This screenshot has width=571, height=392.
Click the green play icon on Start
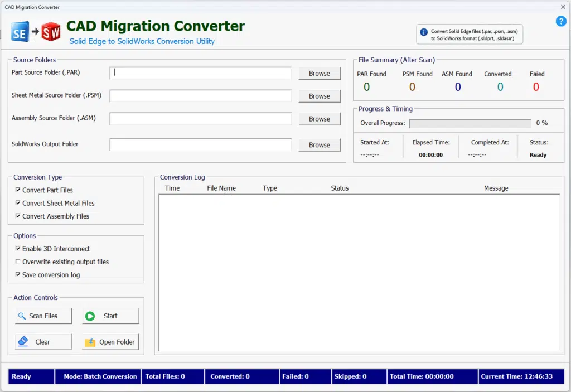coord(90,316)
